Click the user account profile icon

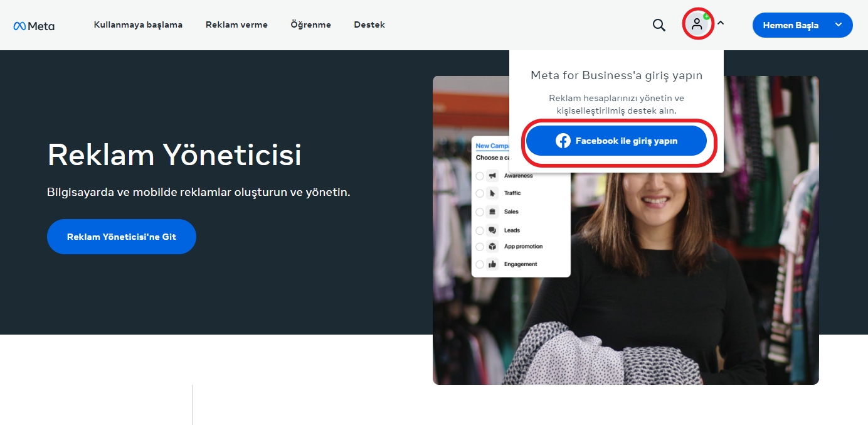pyautogui.click(x=697, y=24)
